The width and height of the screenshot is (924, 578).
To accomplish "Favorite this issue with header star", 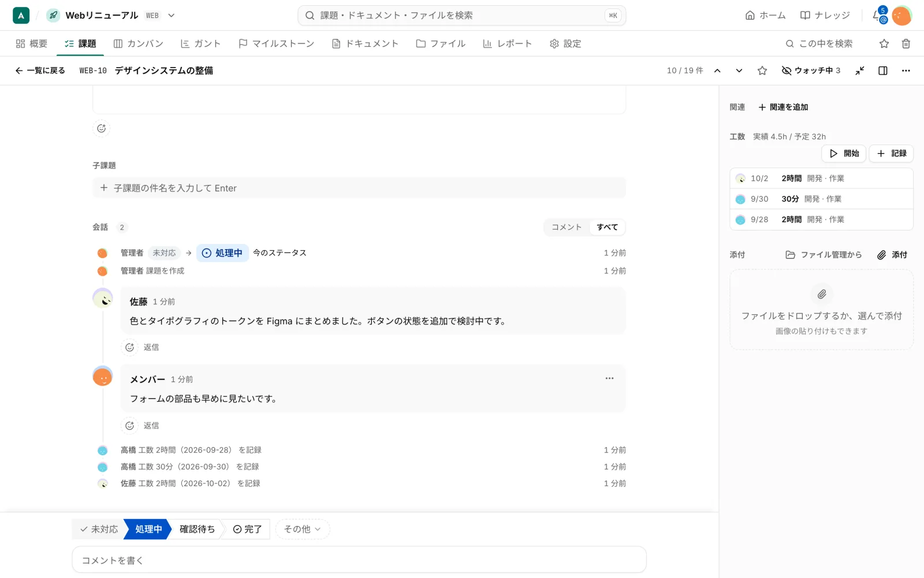I will 762,71.
